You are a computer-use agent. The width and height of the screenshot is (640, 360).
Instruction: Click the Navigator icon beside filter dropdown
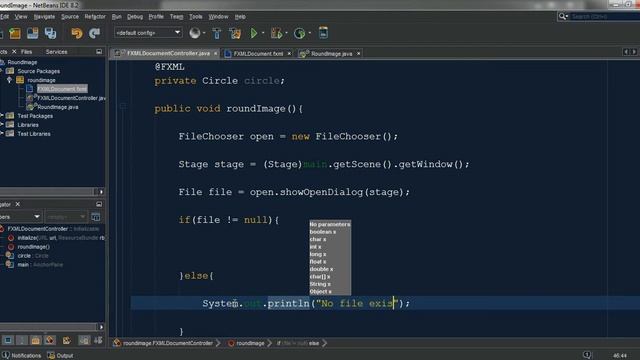pos(96,217)
